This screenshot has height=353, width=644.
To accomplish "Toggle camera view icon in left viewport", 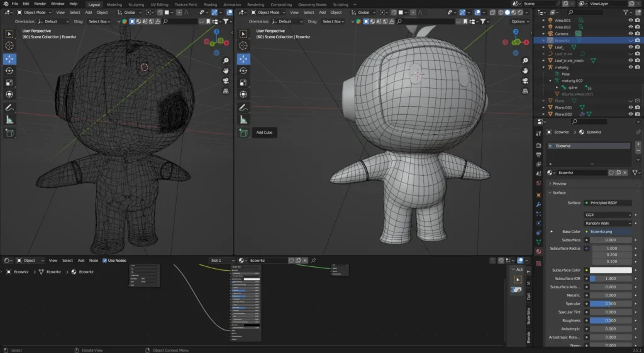I will pyautogui.click(x=226, y=80).
